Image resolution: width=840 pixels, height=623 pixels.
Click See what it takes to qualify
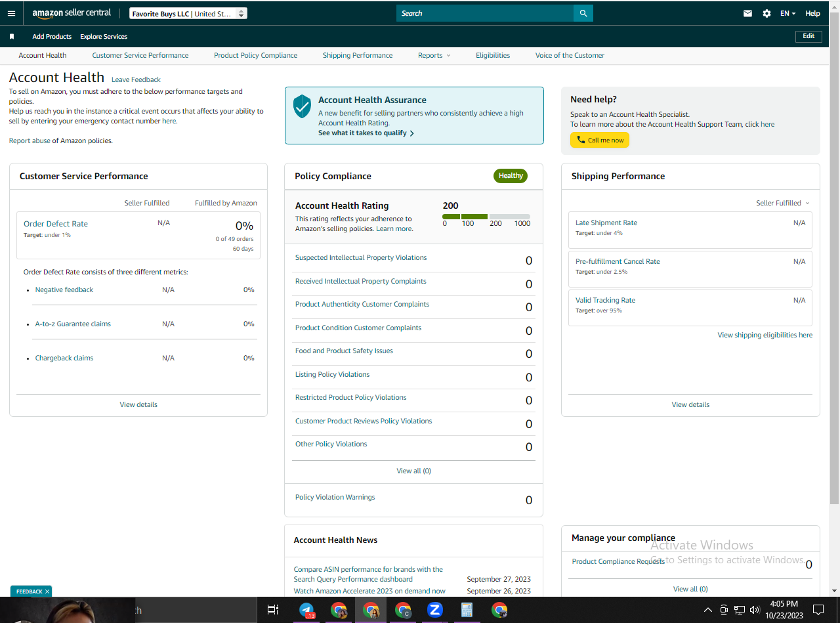point(366,133)
